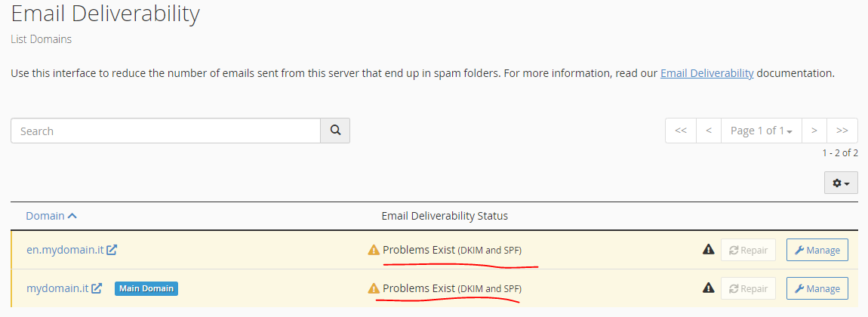Click black alert triangle in en.mydomain.it row

708,250
